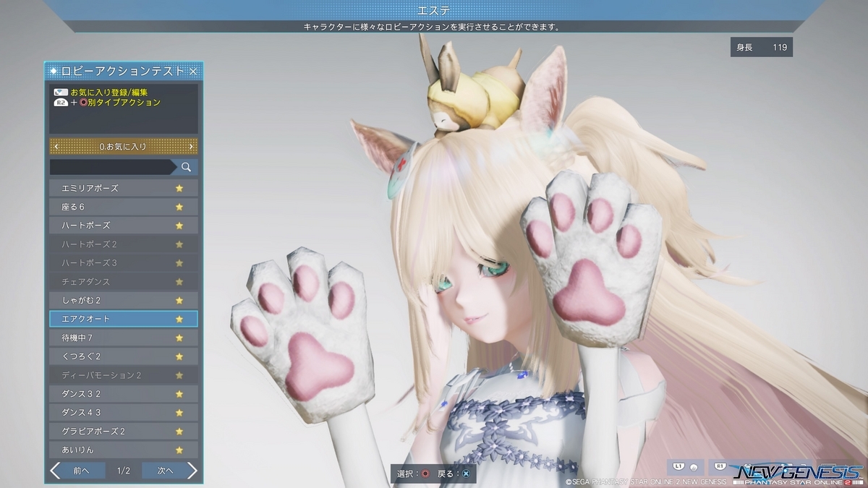868x488 pixels.
Task: Select highlighted エアクオート action
Action: pos(124,319)
